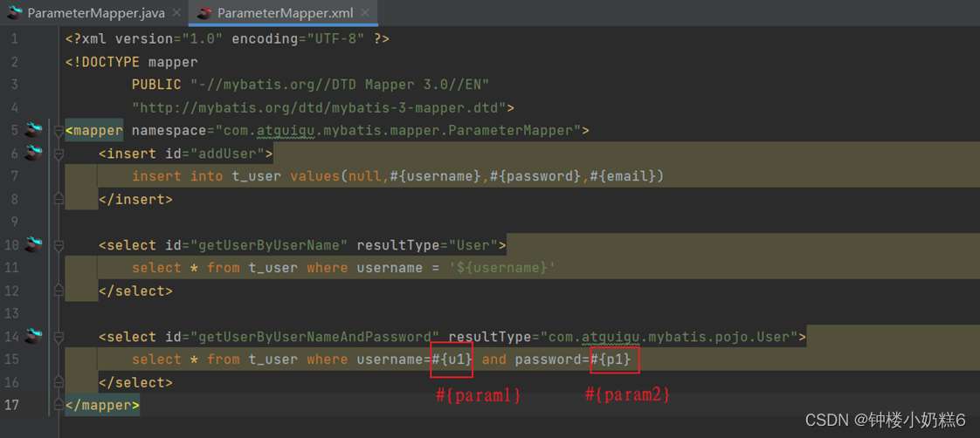Click resultType com.atguigu.mybatis.pojo.User value
This screenshot has height=438, width=980.
(669, 337)
